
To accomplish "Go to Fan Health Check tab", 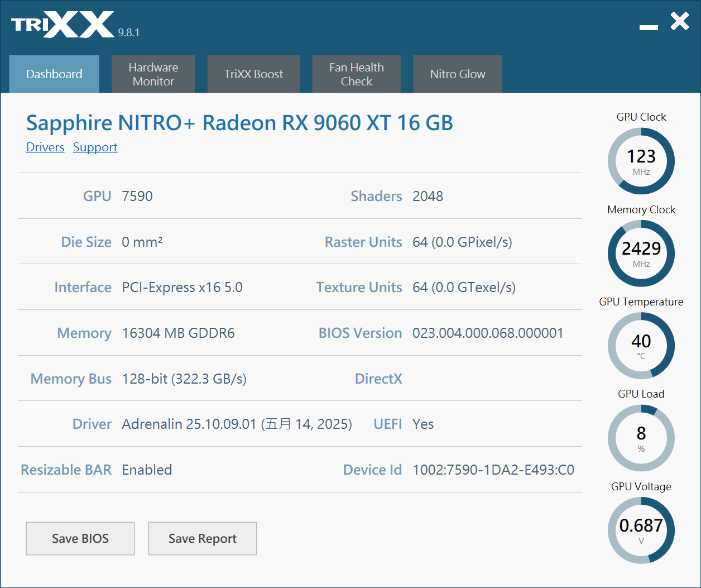I will pyautogui.click(x=356, y=74).
